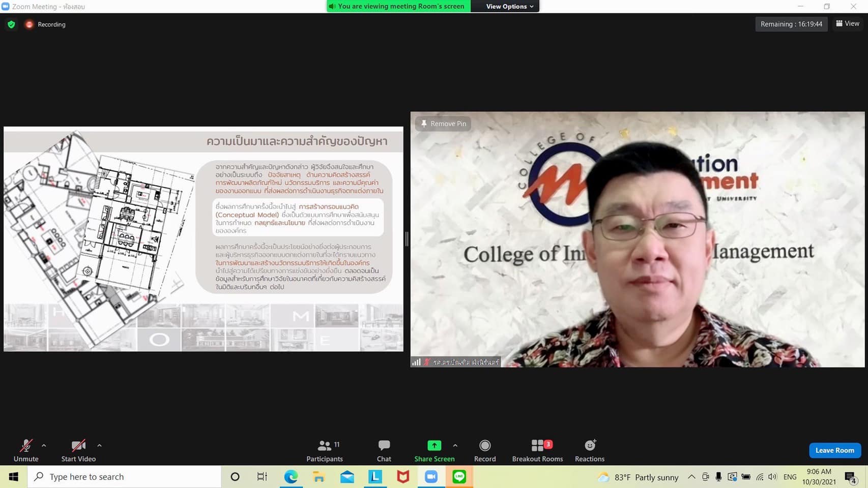Screen dimensions: 868x488
Task: Start the video camera
Action: pos(78,450)
